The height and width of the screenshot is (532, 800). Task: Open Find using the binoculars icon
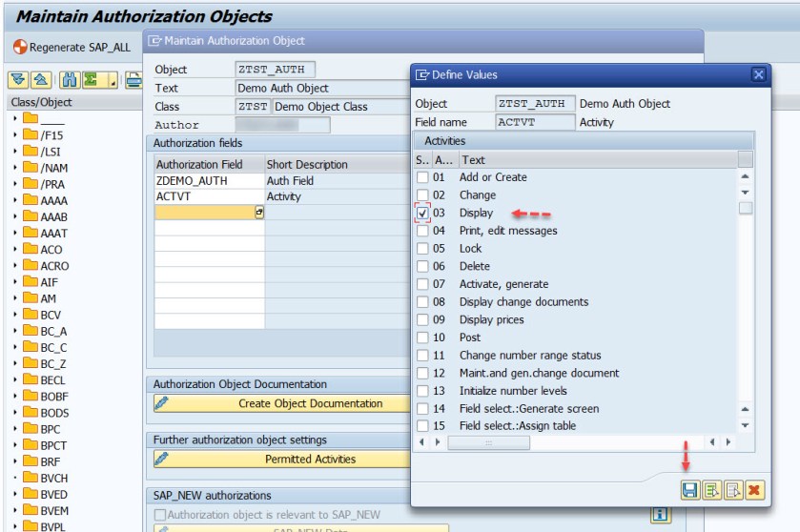coord(69,79)
